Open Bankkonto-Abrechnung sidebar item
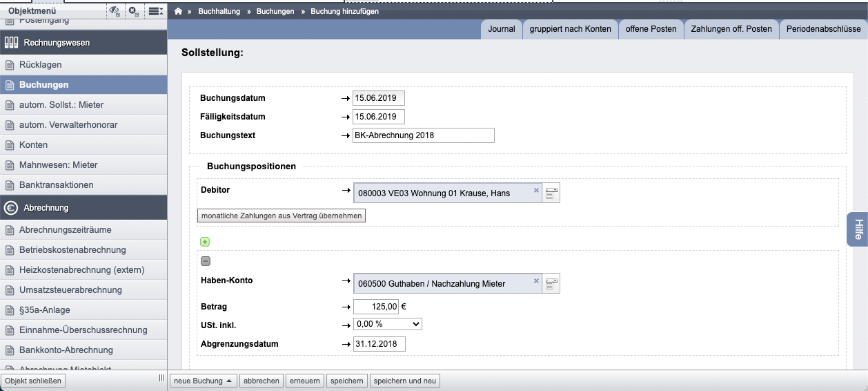The height and width of the screenshot is (391, 868). tap(83, 350)
